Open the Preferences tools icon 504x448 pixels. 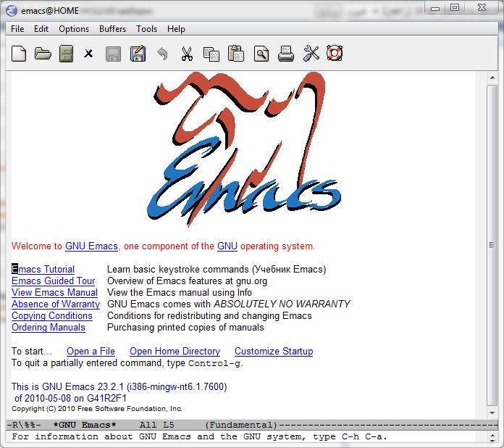point(311,54)
